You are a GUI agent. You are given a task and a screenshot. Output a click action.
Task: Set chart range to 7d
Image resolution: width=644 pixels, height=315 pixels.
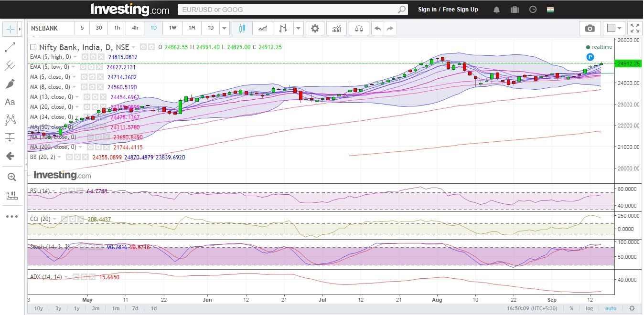136,308
